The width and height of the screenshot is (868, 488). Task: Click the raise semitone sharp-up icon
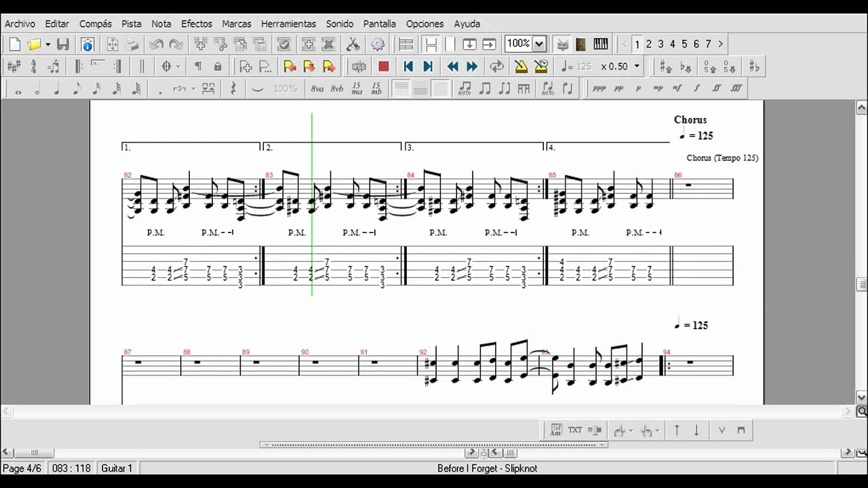666,66
